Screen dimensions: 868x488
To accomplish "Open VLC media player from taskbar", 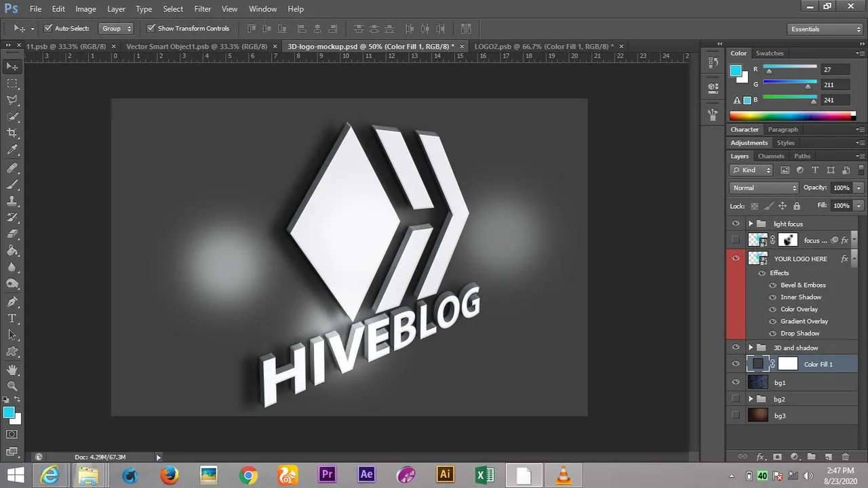I will (564, 474).
